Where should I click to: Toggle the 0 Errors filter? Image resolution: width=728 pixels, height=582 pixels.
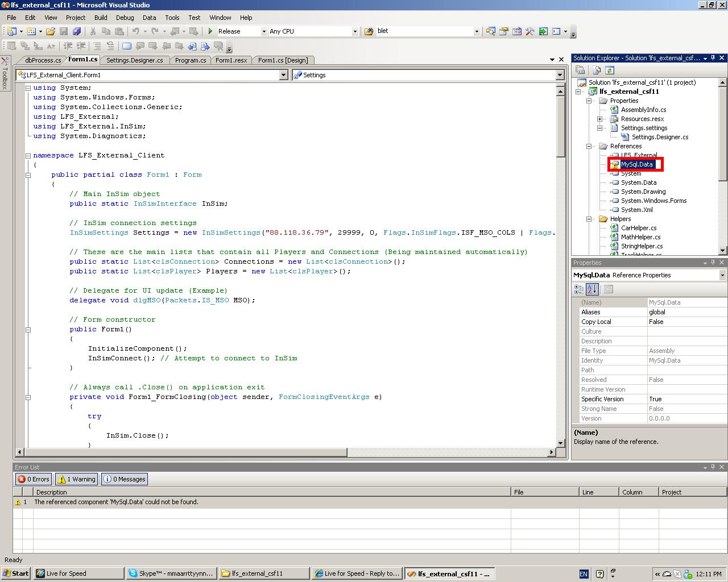tap(33, 479)
